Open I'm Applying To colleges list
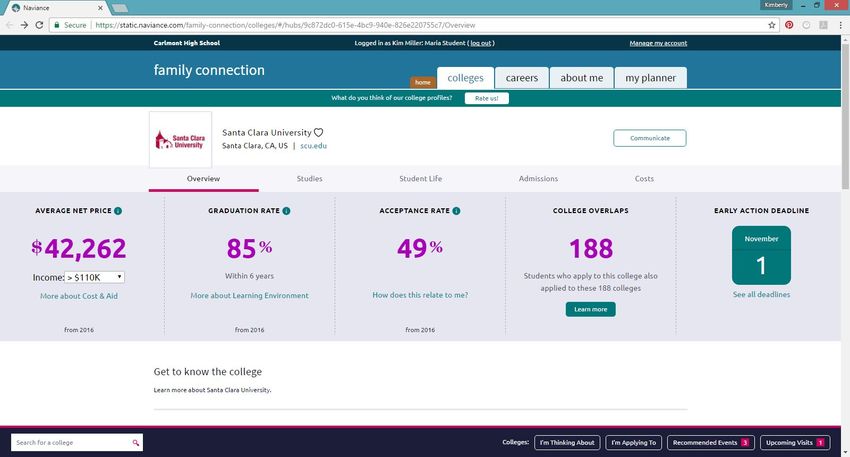The height and width of the screenshot is (457, 850). point(634,442)
